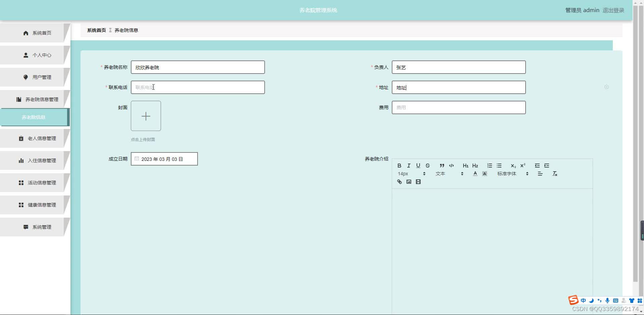Open Sogou soft keyboard

pos(615,301)
